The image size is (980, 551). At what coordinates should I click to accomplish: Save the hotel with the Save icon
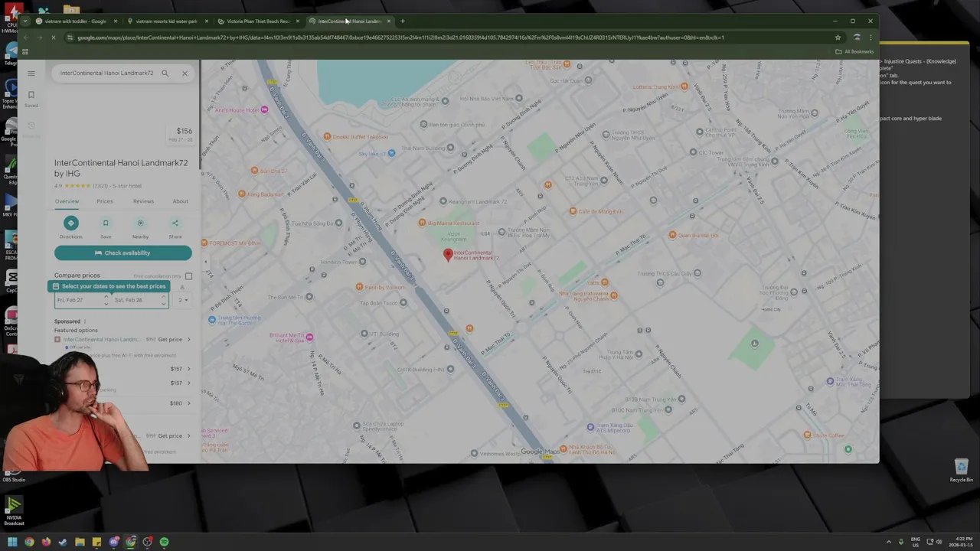click(x=106, y=223)
